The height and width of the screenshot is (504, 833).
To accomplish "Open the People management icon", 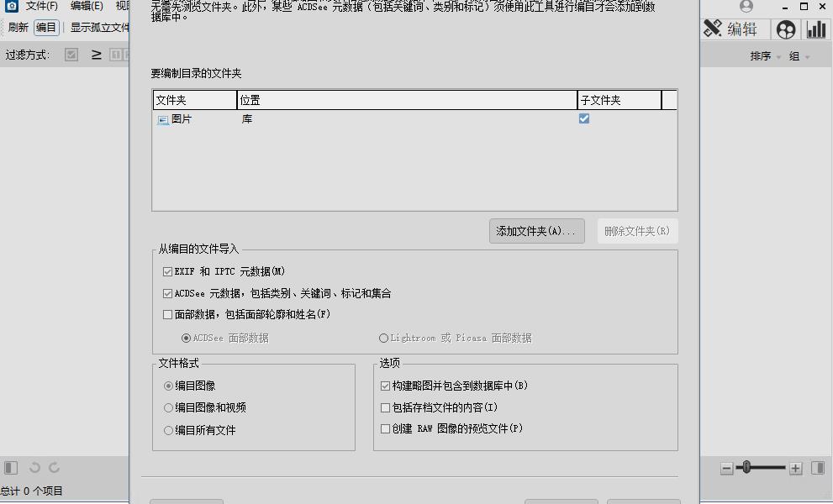I will (x=785, y=29).
